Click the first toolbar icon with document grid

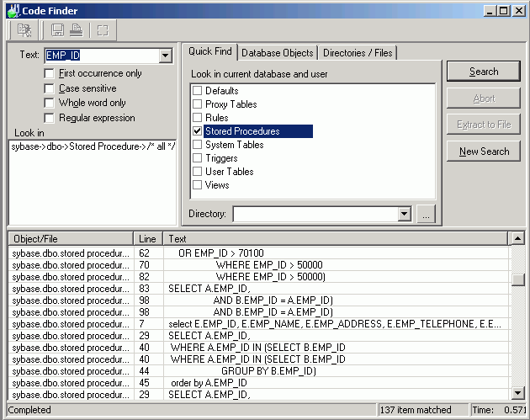point(24,30)
